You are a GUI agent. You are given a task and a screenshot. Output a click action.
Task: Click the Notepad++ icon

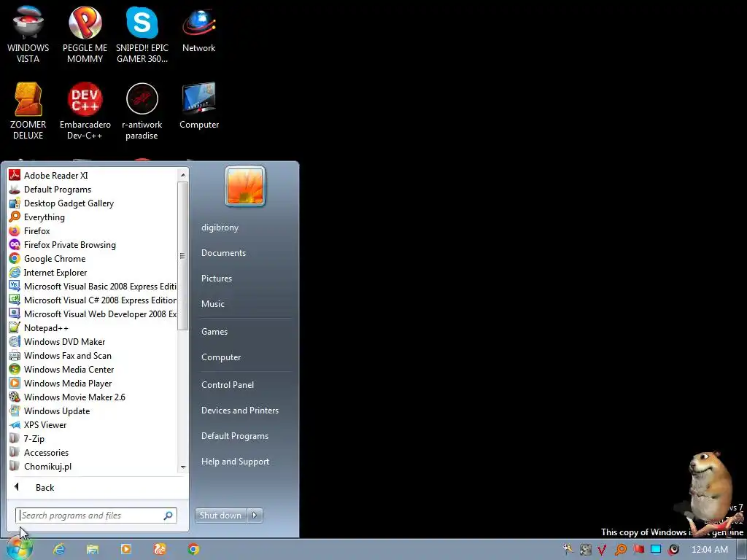[x=15, y=327]
